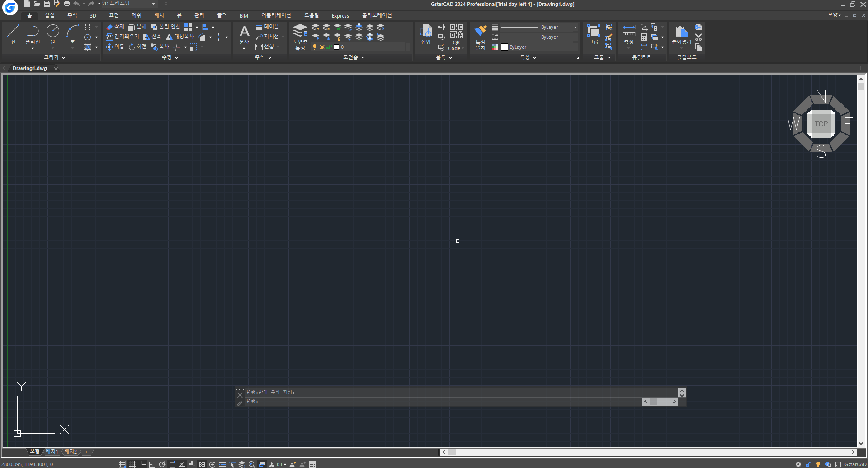Expand the 도면층 (Layer) panel
868x468 pixels.
[354, 57]
